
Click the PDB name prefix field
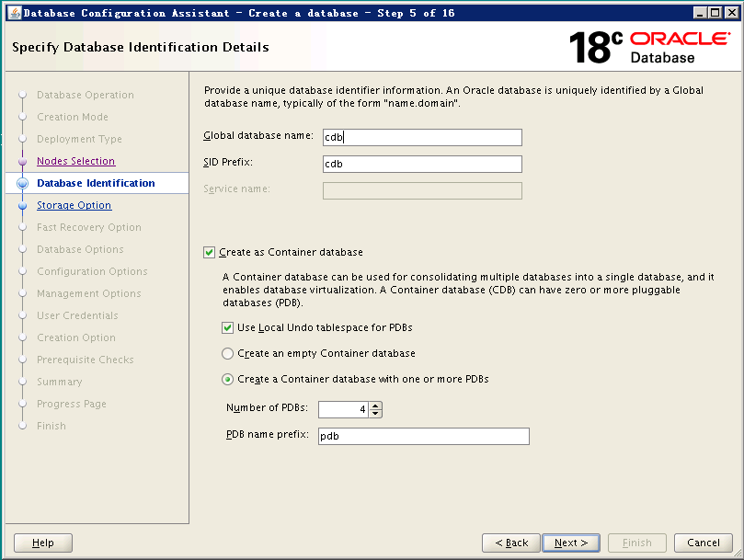pyautogui.click(x=424, y=436)
